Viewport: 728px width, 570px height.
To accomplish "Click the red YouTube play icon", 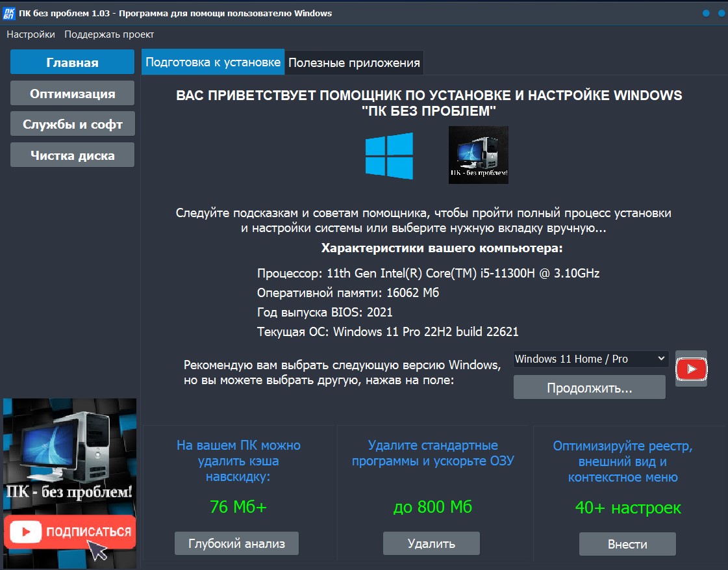I will click(x=691, y=369).
